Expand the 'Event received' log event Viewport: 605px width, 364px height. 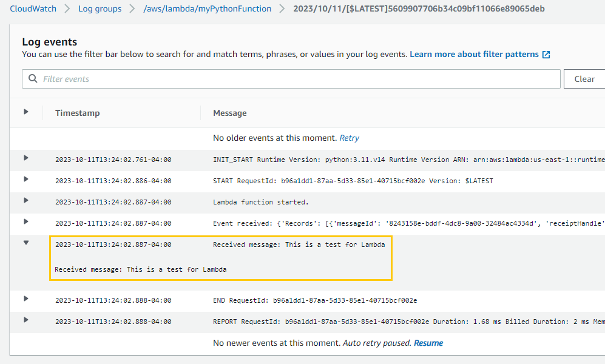[x=25, y=223]
